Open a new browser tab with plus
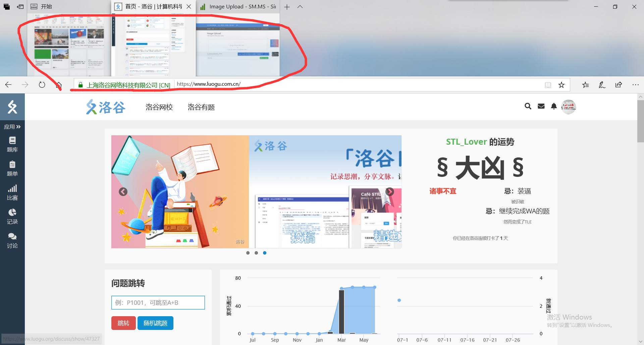Image resolution: width=644 pixels, height=345 pixels. tap(287, 7)
